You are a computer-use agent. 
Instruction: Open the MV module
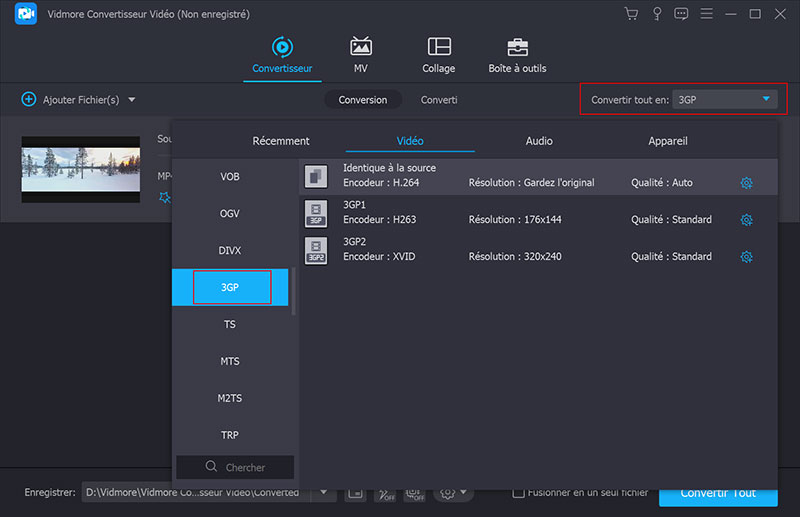tap(360, 54)
